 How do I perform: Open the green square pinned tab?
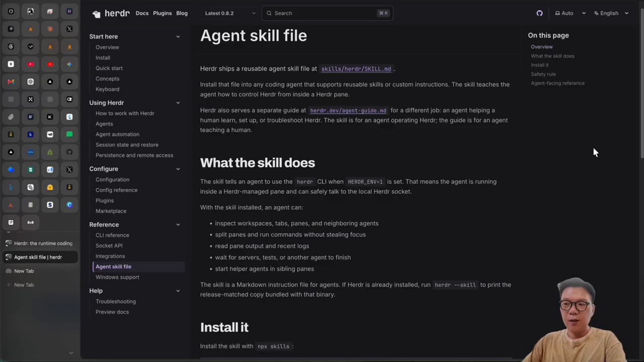(x=69, y=134)
